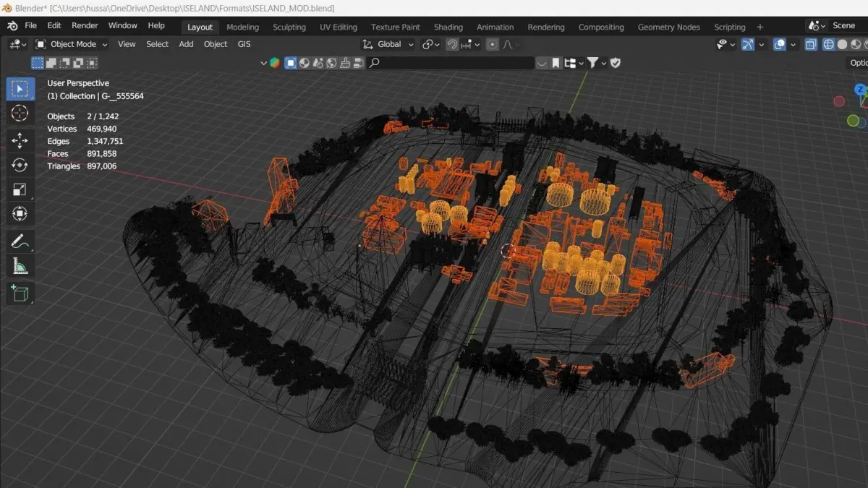The width and height of the screenshot is (868, 488).
Task: Open the viewport Object menu
Action: (x=216, y=44)
